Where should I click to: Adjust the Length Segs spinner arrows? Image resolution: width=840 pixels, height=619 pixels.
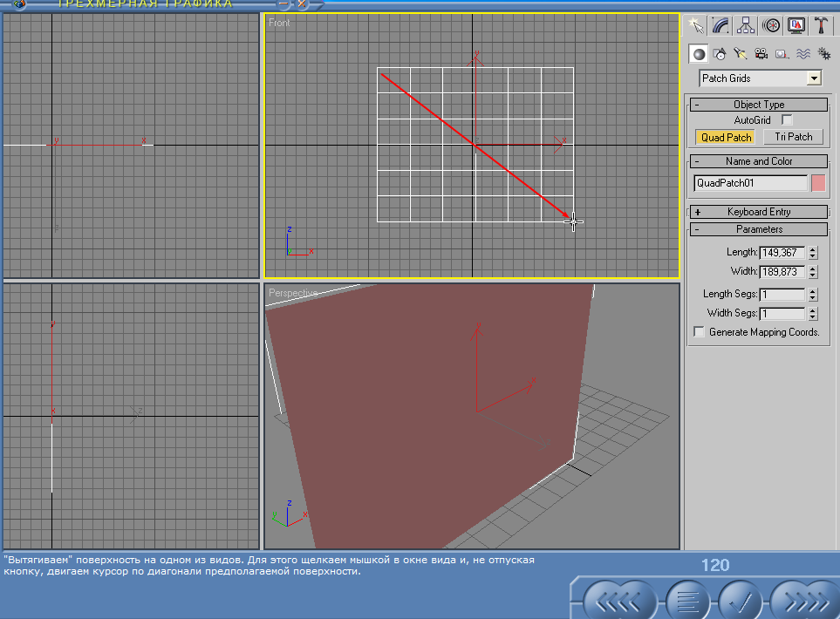tap(813, 295)
